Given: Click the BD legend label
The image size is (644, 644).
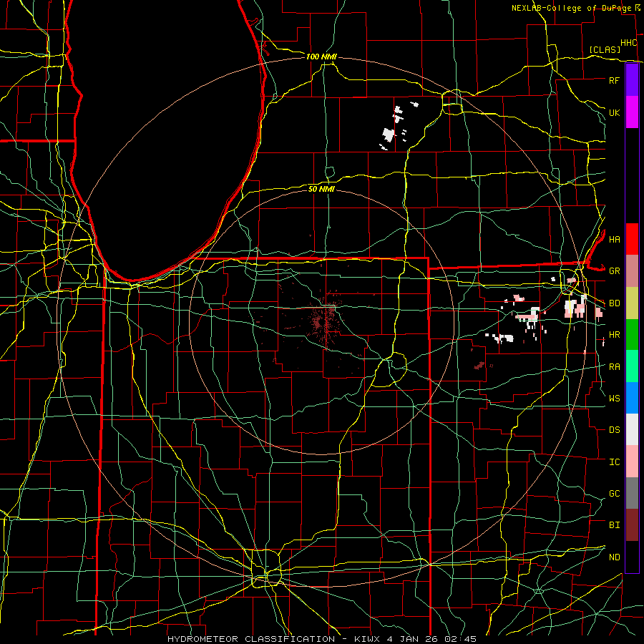Looking at the screenshot, I should [614, 303].
